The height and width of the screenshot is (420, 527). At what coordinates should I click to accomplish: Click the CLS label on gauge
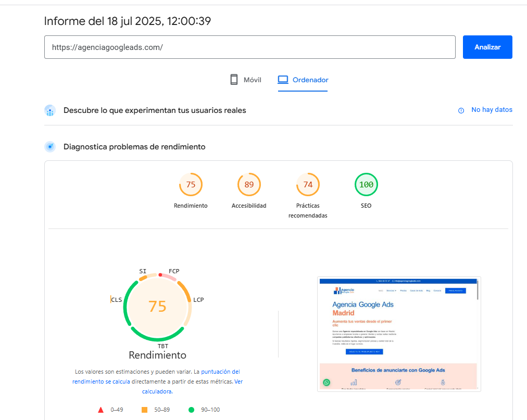tap(116, 300)
